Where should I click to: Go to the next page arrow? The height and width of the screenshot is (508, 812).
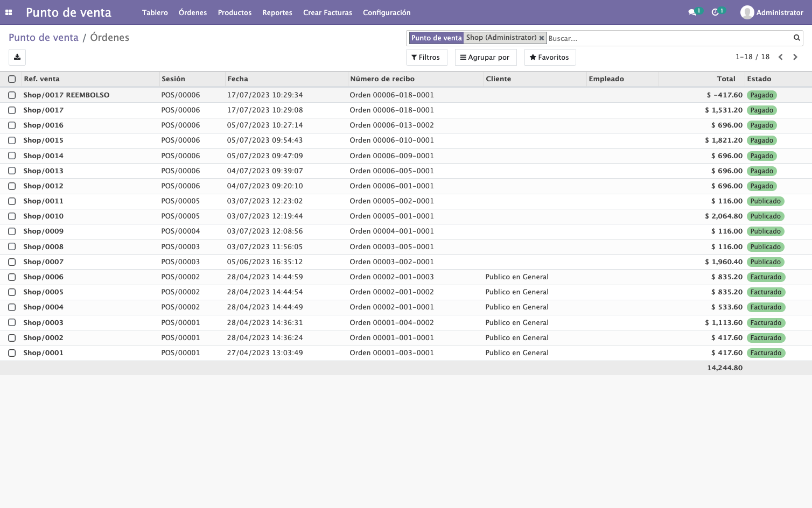tap(795, 57)
